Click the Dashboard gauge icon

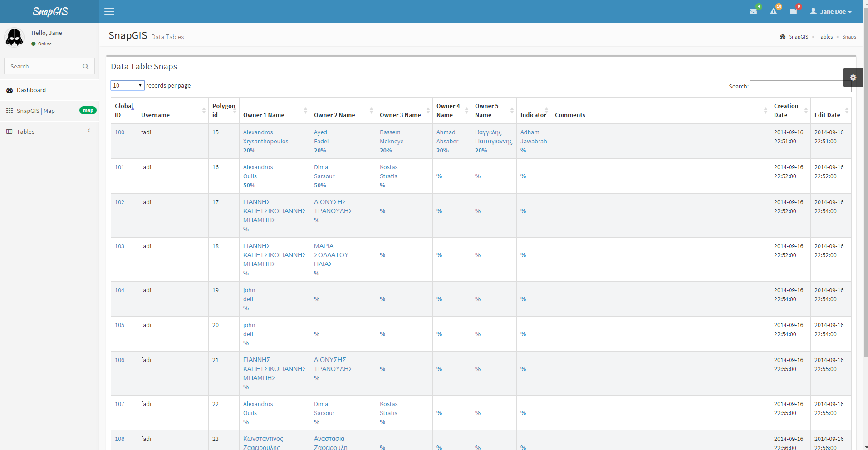10,90
